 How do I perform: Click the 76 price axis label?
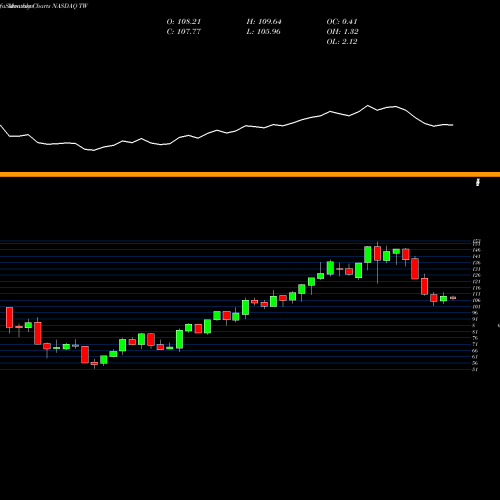[476, 338]
